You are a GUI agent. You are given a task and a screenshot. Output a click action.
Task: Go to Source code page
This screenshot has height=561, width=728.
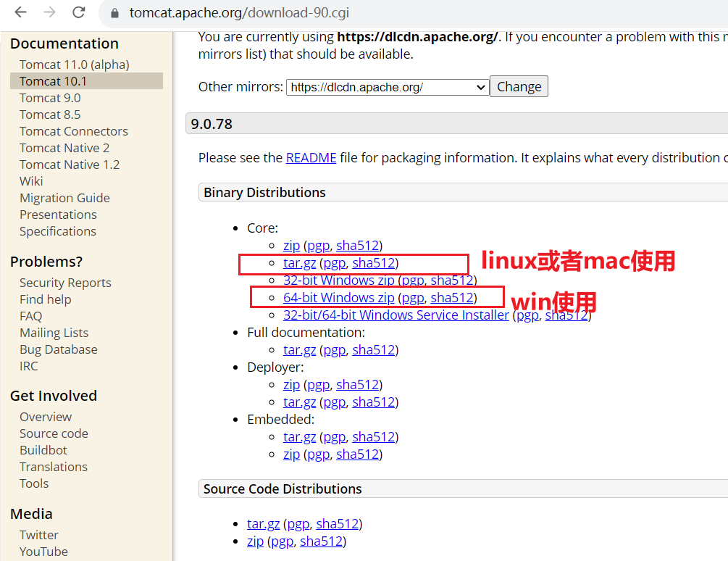point(54,433)
